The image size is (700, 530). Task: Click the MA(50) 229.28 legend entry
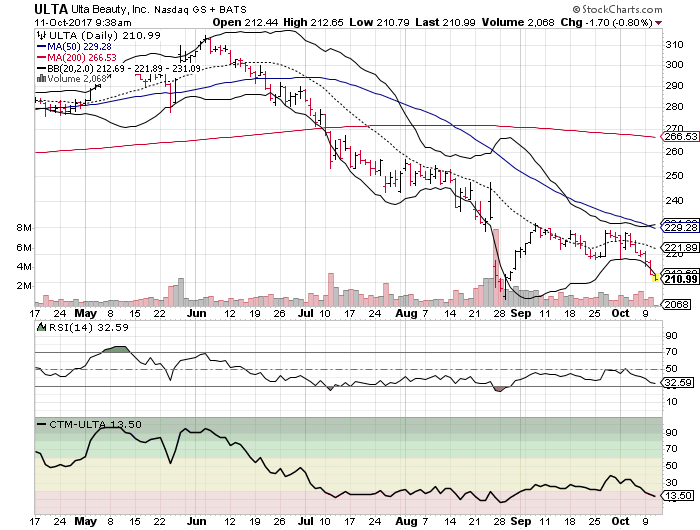74,46
